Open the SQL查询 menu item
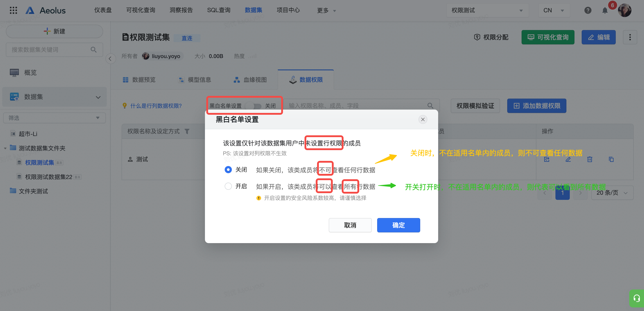 click(218, 10)
